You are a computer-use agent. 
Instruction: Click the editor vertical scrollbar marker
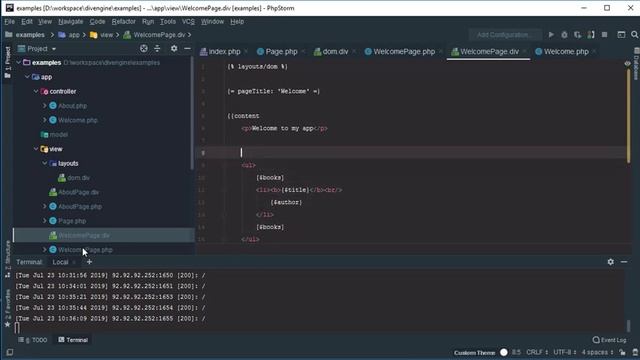click(x=629, y=116)
